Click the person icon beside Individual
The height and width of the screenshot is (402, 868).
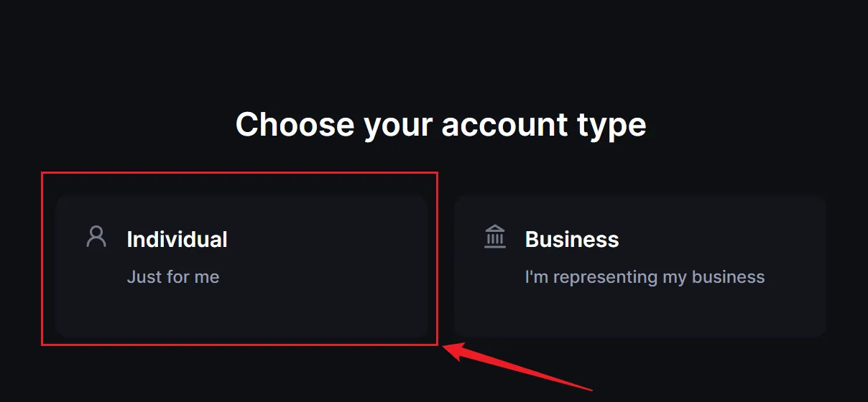tap(96, 236)
